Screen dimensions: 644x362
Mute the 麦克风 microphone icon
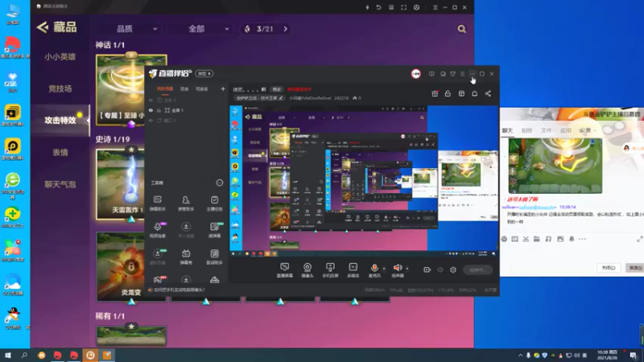[x=374, y=268]
